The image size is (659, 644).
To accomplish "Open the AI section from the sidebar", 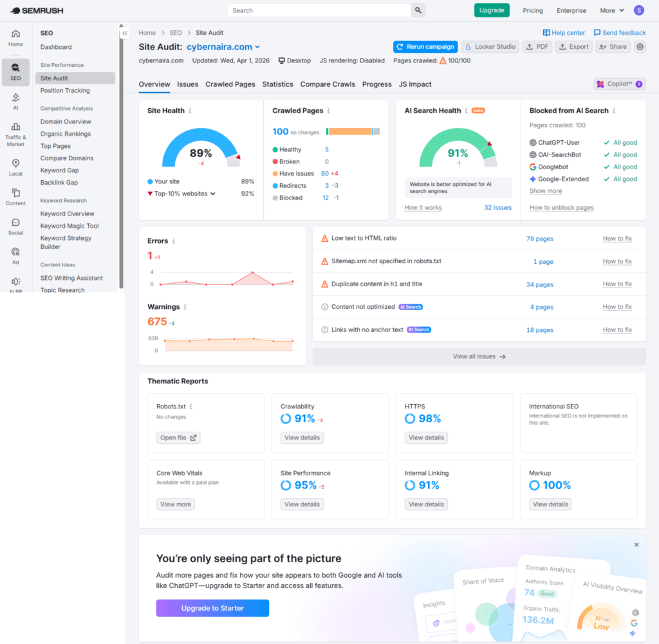I will point(15,102).
